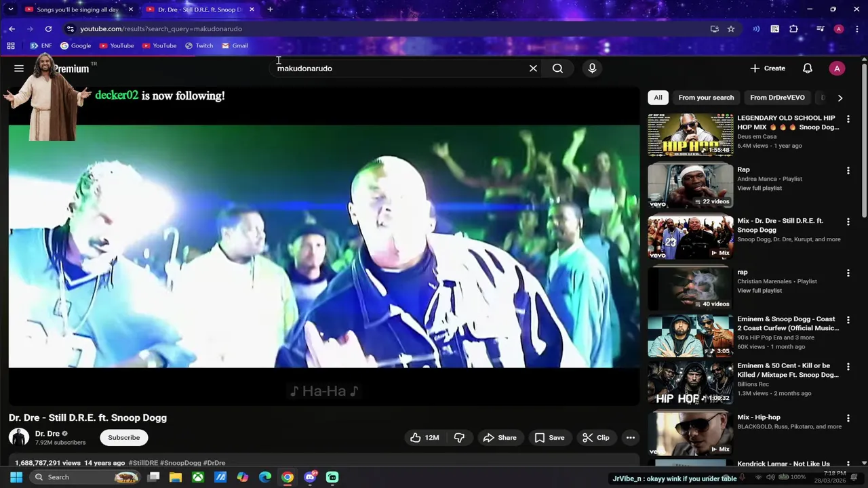The width and height of the screenshot is (868, 488).
Task: Click the Chrome address bar URL
Action: 161,29
